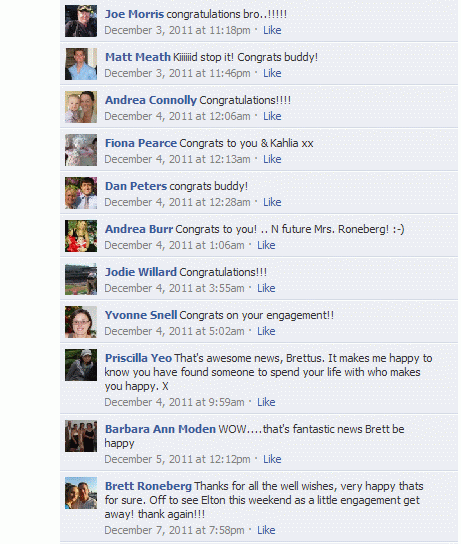Open Brett Roneberg's profile thumbnail
This screenshot has height=544, width=461.
(x=81, y=493)
